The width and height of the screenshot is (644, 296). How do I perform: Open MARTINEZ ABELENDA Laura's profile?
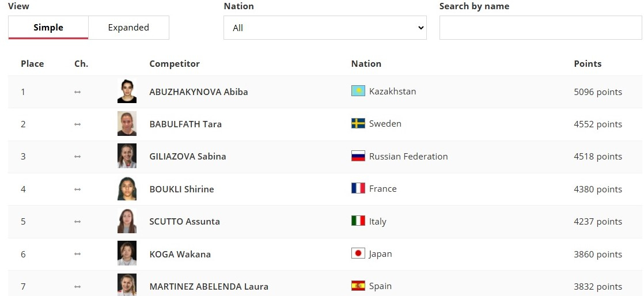click(x=209, y=286)
